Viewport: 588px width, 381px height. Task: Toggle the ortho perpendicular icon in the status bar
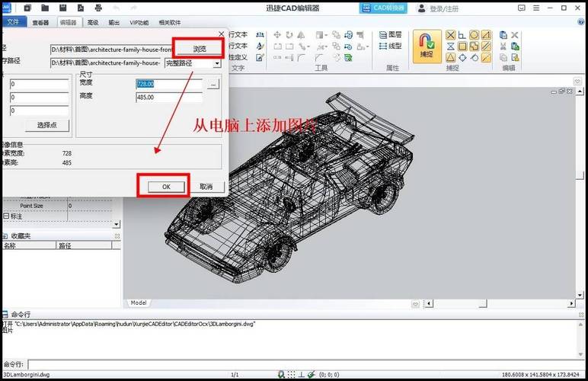[301, 374]
